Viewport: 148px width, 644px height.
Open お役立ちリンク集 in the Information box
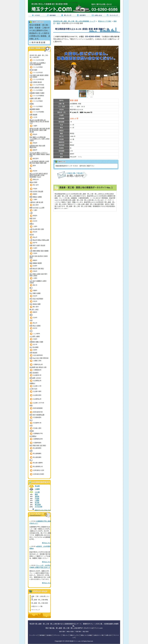[37, 606]
